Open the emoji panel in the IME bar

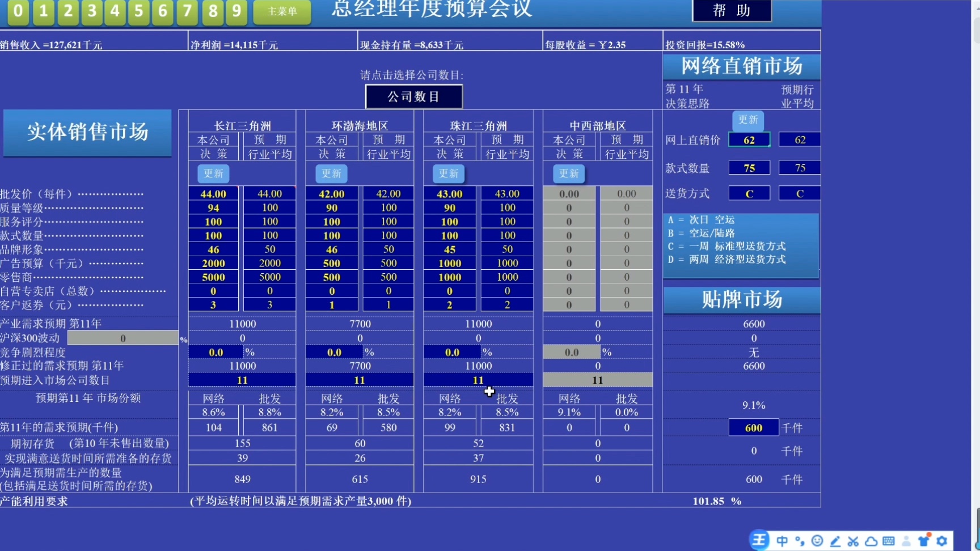(817, 541)
